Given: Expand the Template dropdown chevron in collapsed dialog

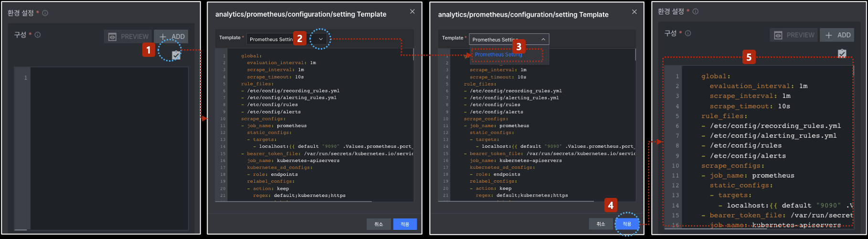Looking at the screenshot, I should click(321, 39).
